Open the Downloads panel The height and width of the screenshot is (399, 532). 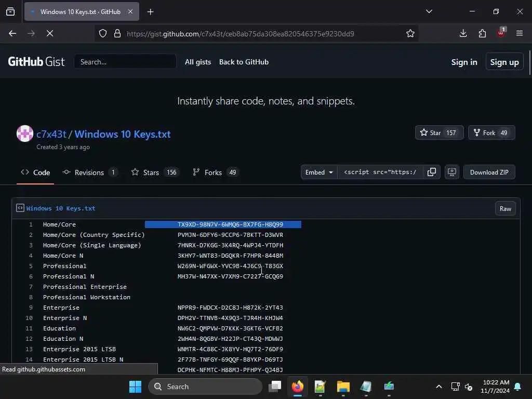pyautogui.click(x=463, y=33)
